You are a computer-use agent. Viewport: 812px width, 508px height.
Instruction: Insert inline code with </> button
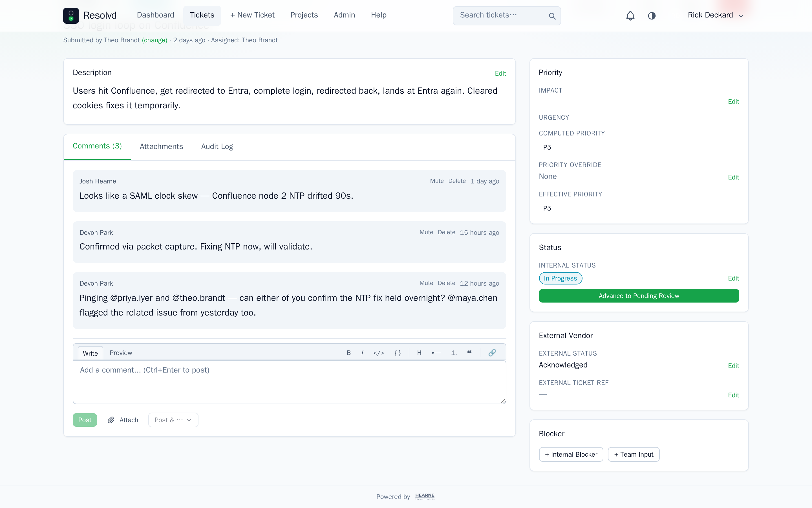(x=378, y=353)
